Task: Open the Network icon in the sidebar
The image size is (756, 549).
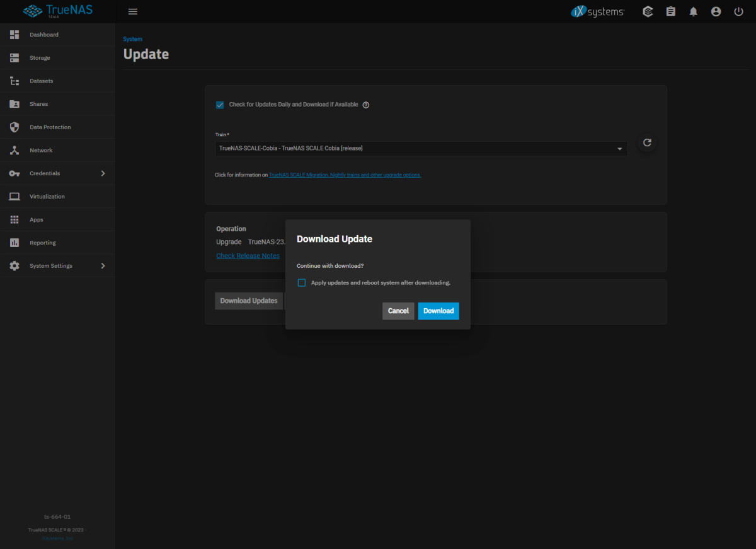Action: point(14,150)
